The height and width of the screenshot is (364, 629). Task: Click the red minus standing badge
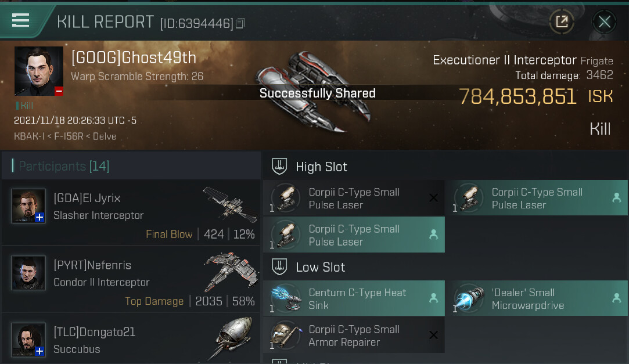[x=59, y=91]
